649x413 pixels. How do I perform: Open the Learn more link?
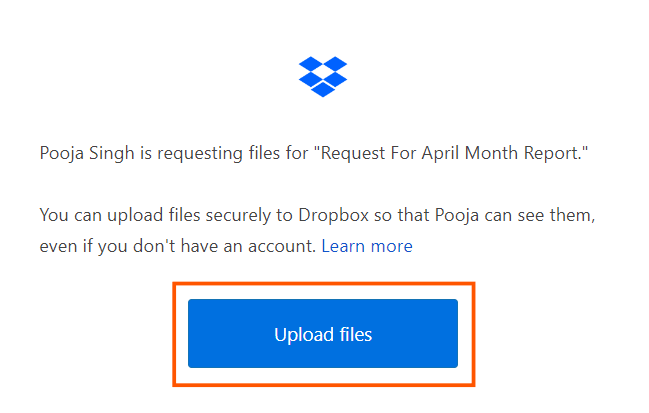(366, 245)
